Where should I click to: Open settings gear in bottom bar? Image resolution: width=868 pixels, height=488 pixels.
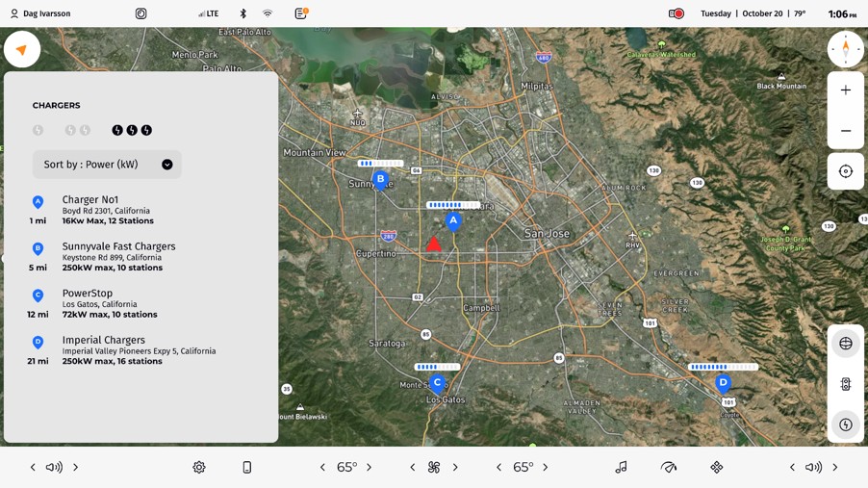[x=199, y=467]
